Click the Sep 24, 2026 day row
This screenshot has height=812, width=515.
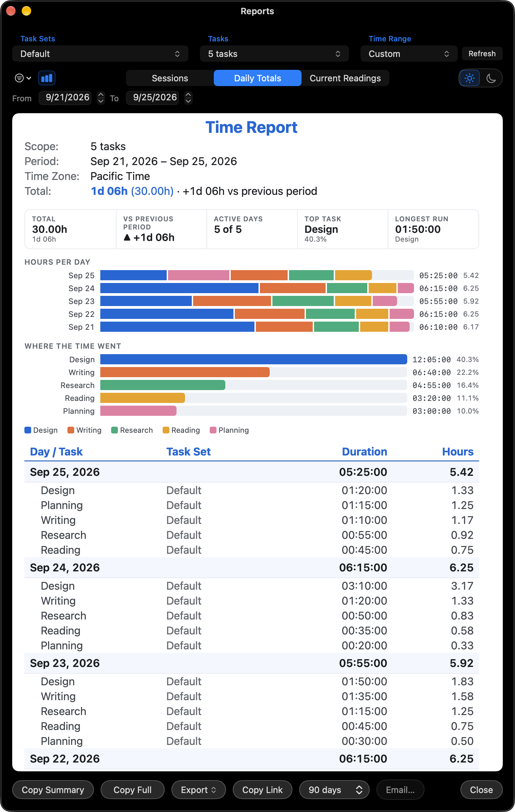coord(252,568)
